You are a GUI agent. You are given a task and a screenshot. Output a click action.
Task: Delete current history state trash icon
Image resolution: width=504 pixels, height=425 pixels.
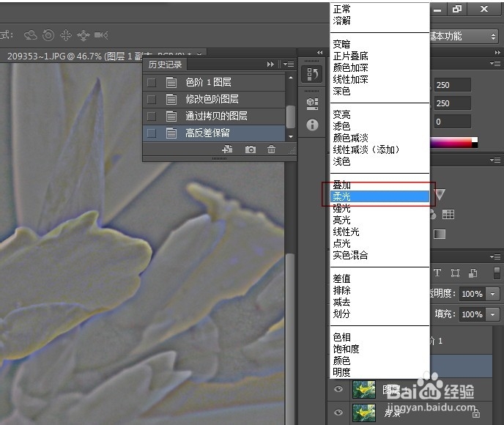[271, 149]
